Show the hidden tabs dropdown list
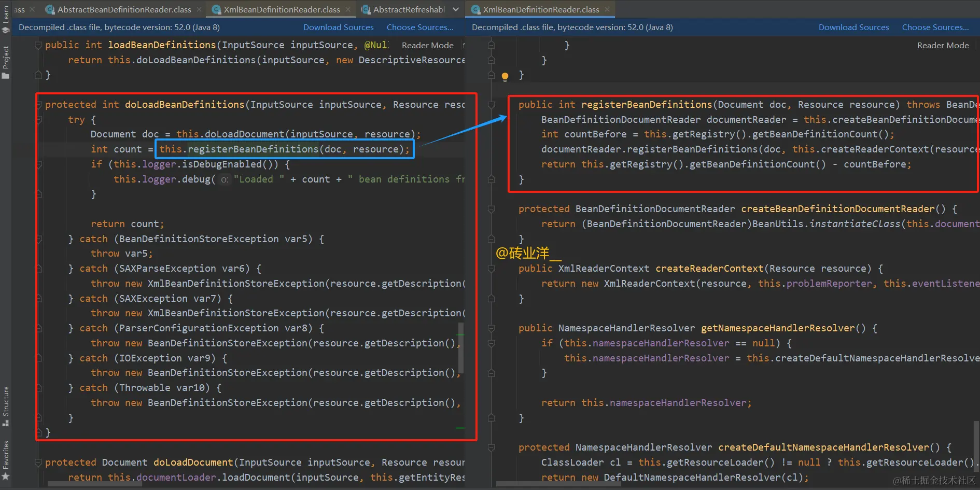The width and height of the screenshot is (980, 490). point(455,9)
